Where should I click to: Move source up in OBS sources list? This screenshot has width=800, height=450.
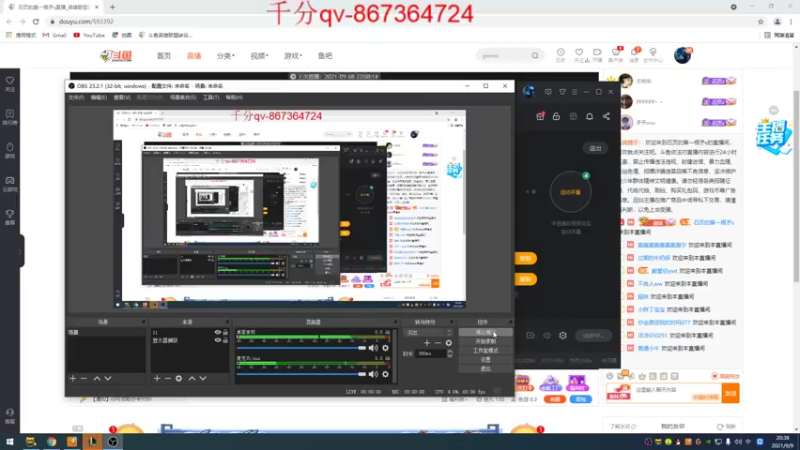point(192,379)
